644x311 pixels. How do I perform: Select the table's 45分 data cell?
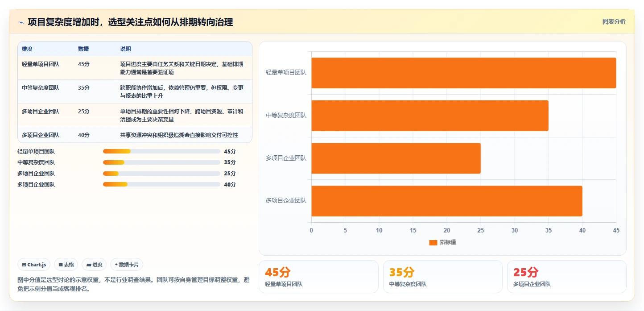pos(84,64)
